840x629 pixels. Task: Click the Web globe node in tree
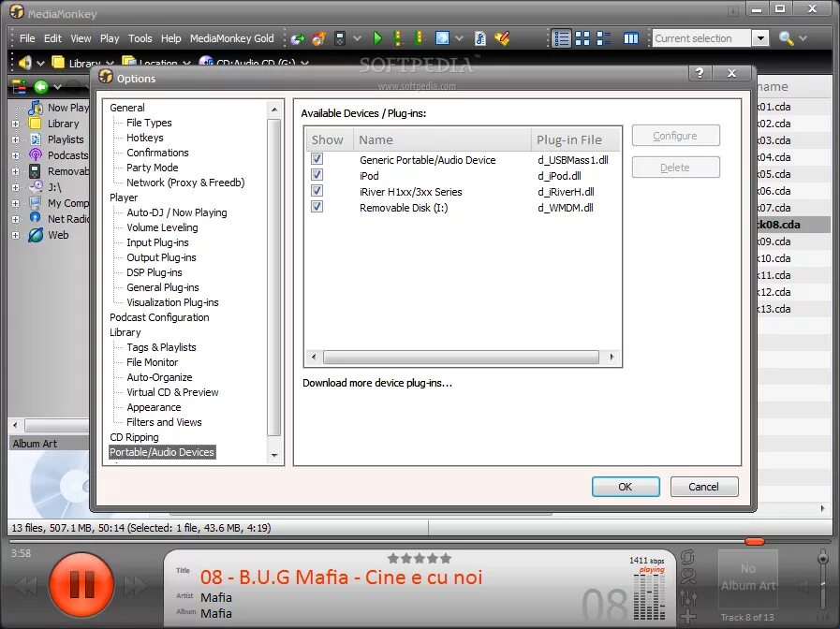(36, 234)
